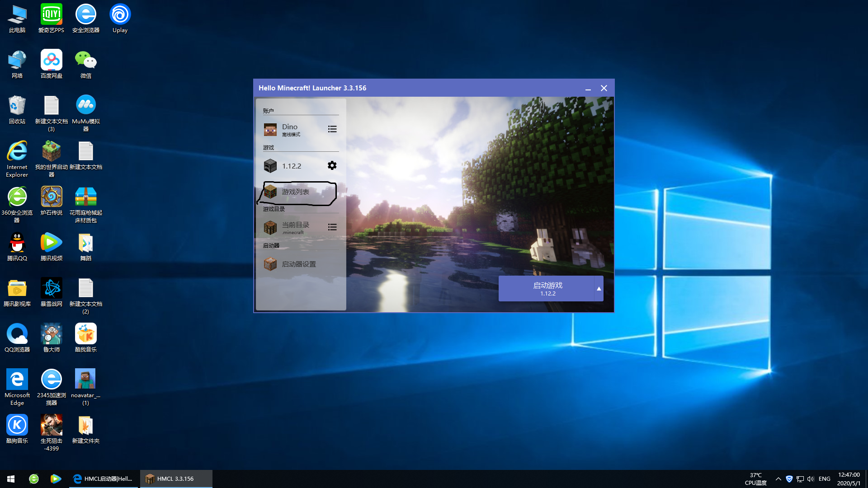Select the Internet Explorer desktop icon

17,159
